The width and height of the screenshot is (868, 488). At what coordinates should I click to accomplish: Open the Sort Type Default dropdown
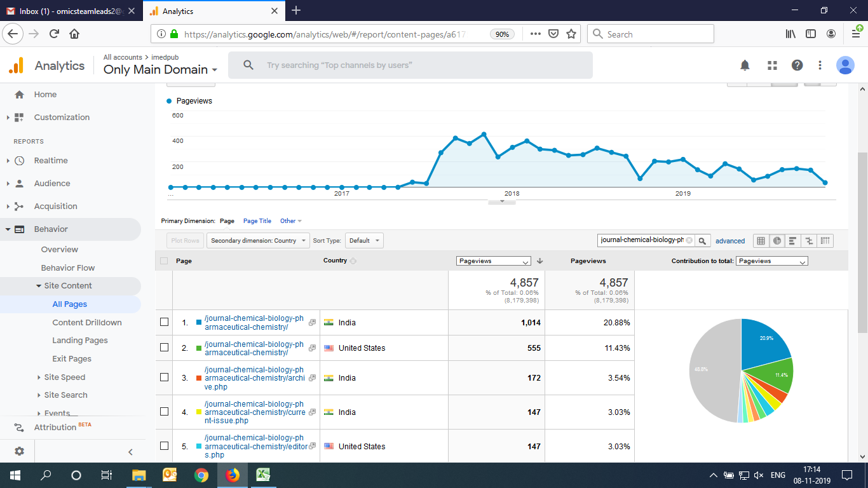[364, 241]
